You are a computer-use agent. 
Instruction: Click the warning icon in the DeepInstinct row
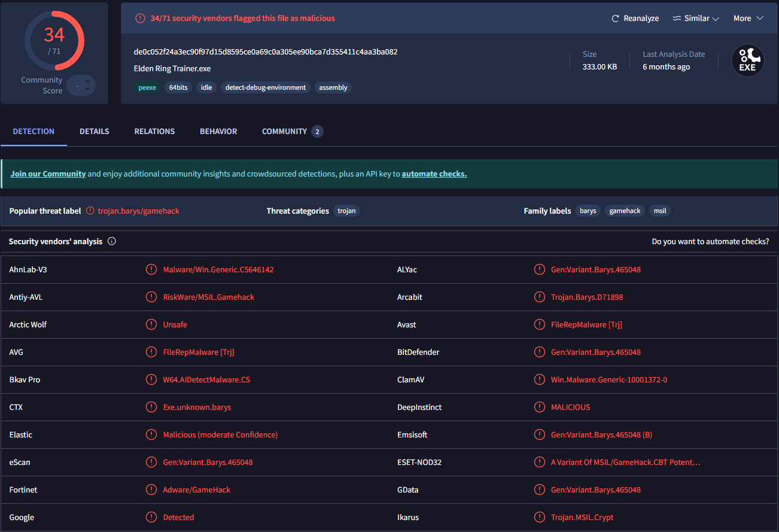pyautogui.click(x=539, y=407)
